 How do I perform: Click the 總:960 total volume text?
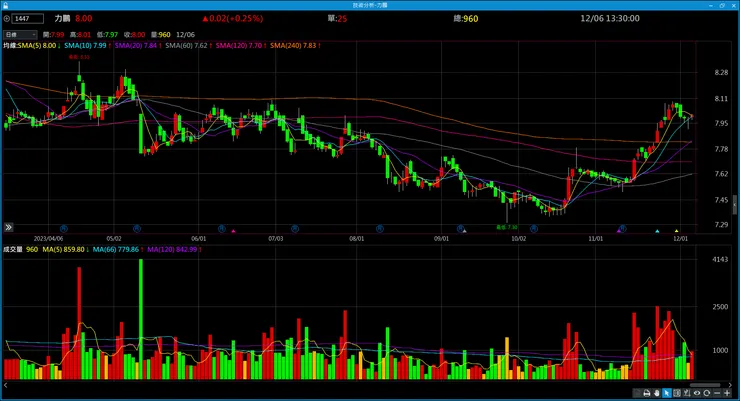(466, 18)
